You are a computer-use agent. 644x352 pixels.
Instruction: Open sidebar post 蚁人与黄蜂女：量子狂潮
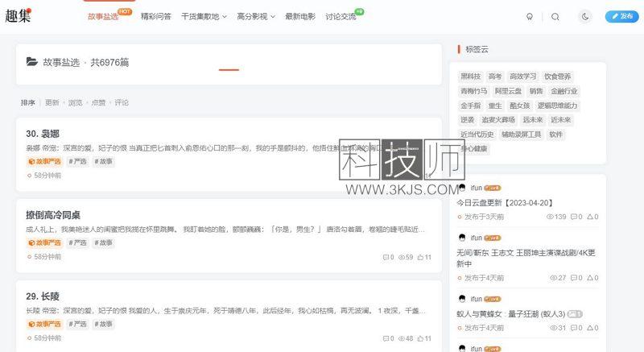[x=511, y=314]
